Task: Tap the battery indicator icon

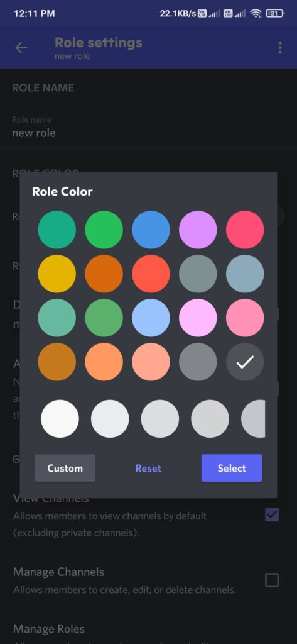Action: pos(275,14)
